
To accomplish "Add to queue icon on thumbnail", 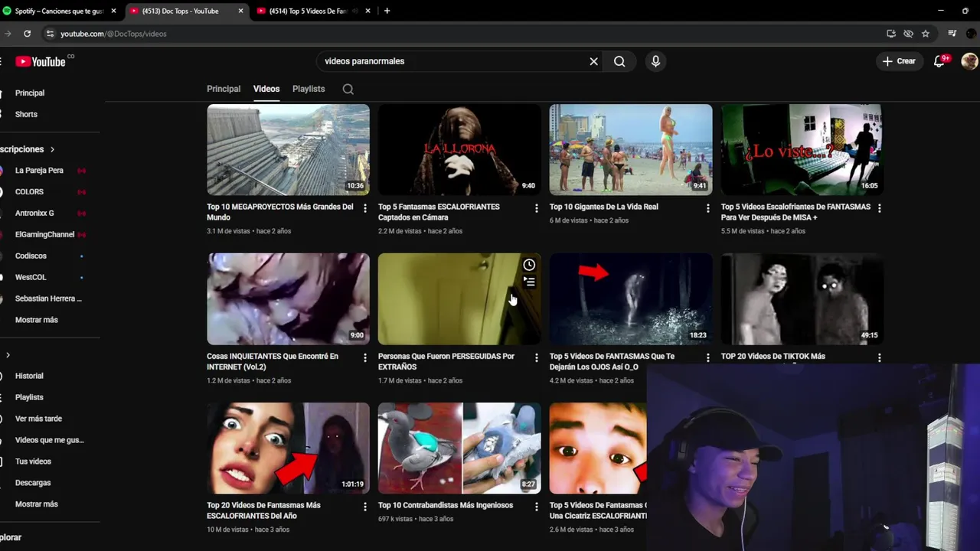I will [x=529, y=282].
